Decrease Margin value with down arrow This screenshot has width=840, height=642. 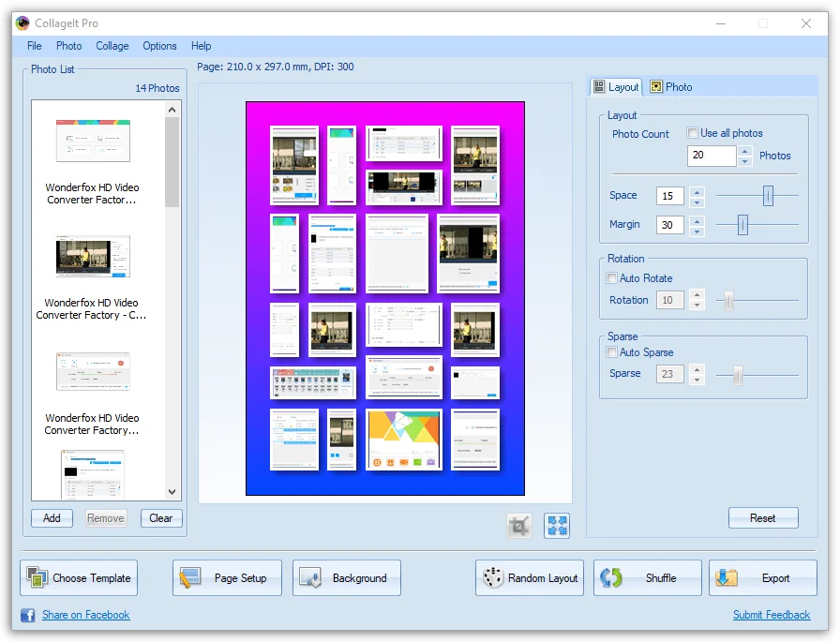697,231
